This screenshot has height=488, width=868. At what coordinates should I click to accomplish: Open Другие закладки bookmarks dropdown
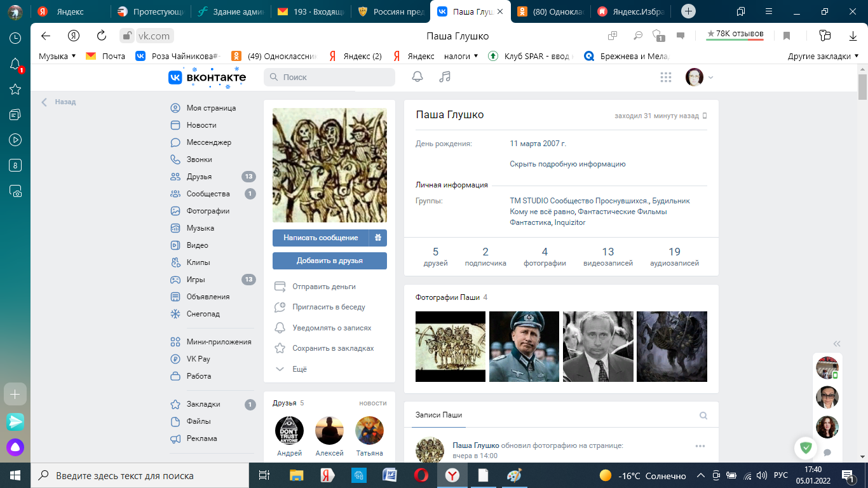click(x=823, y=56)
